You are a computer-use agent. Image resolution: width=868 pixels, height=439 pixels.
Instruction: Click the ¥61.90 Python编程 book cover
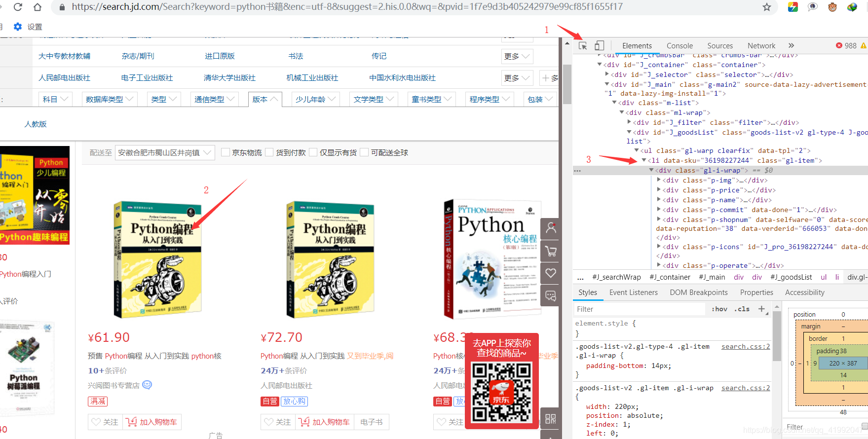[x=157, y=259]
